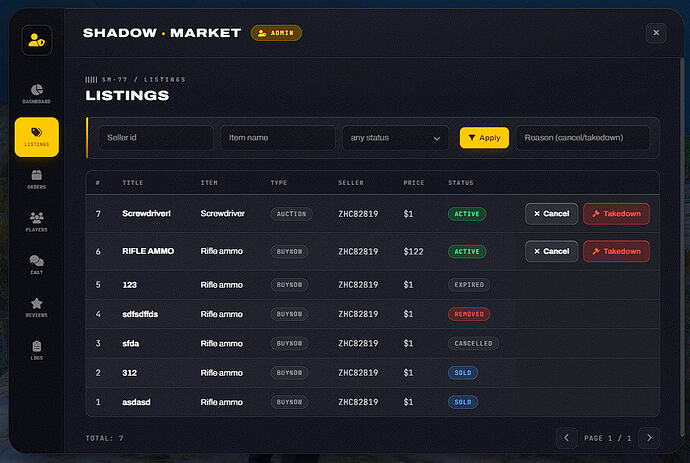The height and width of the screenshot is (463, 690).
Task: Takedown the RIFLE AMMO listing
Action: (616, 251)
